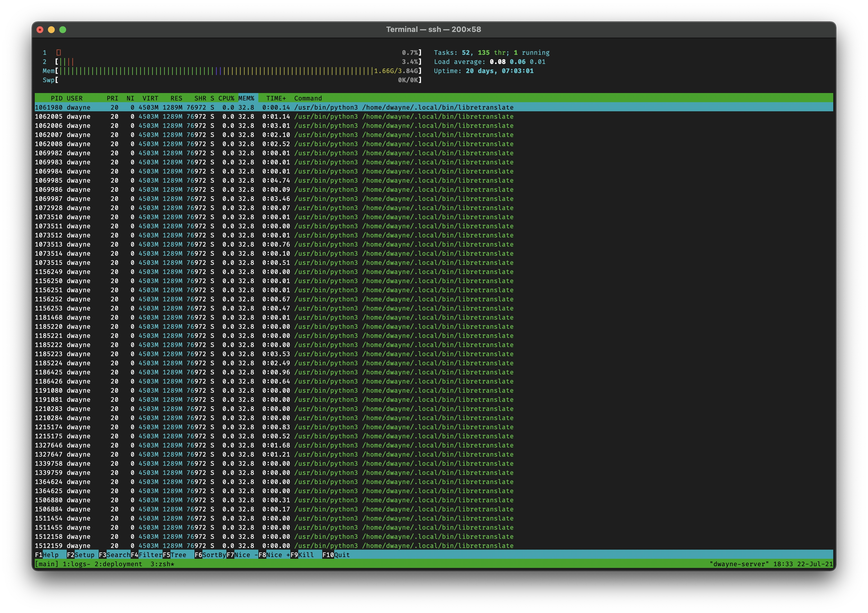Click tmux session name [main]
This screenshot has width=868, height=613.
tap(47, 564)
